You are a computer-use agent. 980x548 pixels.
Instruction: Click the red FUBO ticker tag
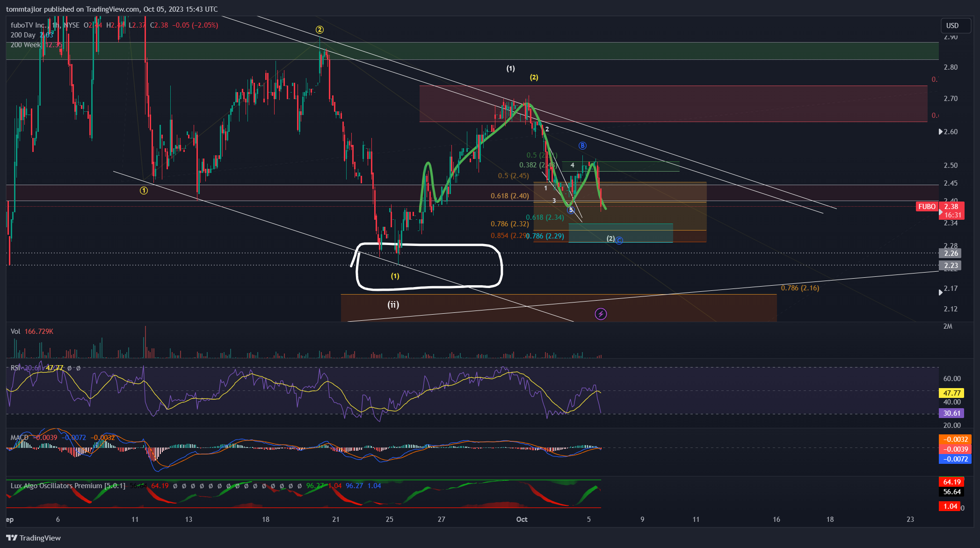927,207
